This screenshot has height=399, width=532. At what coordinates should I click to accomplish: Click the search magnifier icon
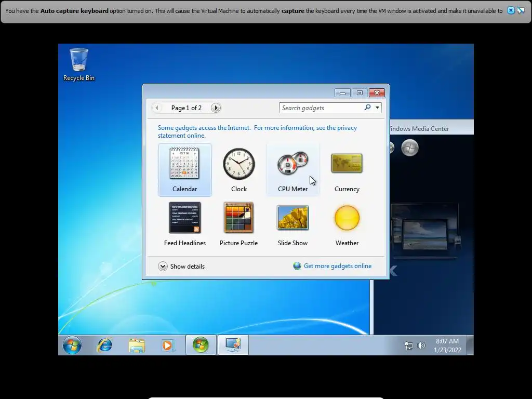pos(367,108)
